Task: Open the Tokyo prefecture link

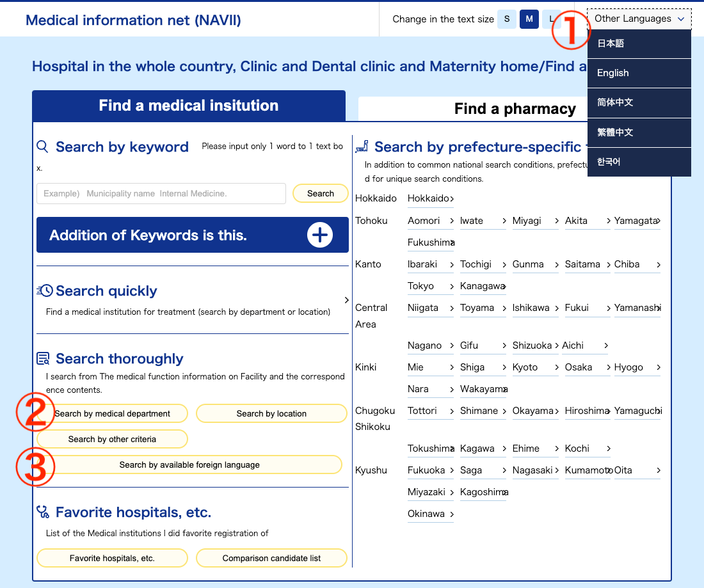Action: 430,286
